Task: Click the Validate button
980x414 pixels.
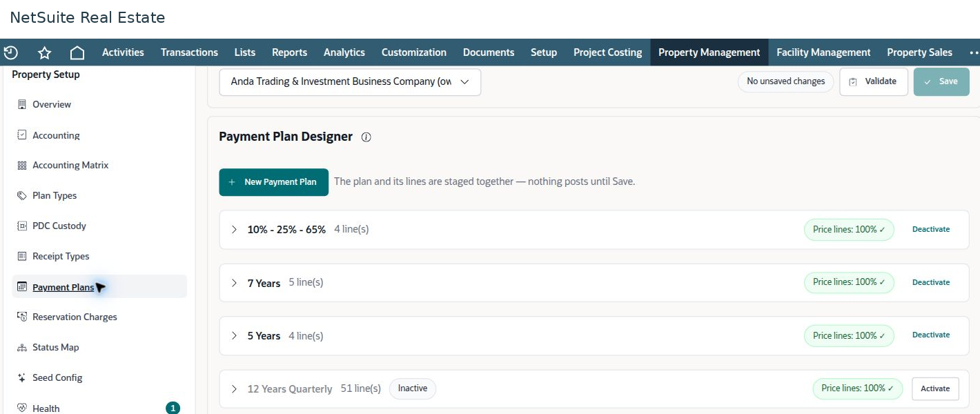Action: coord(874,81)
